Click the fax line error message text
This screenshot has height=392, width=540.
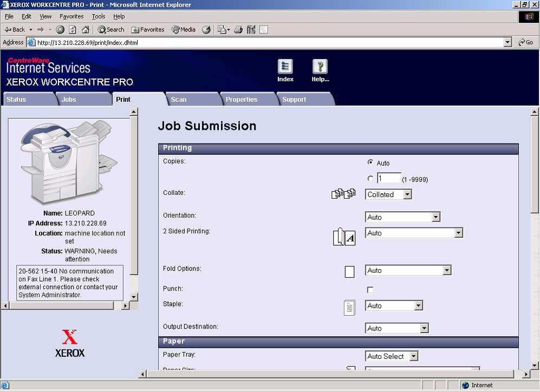[x=69, y=283]
